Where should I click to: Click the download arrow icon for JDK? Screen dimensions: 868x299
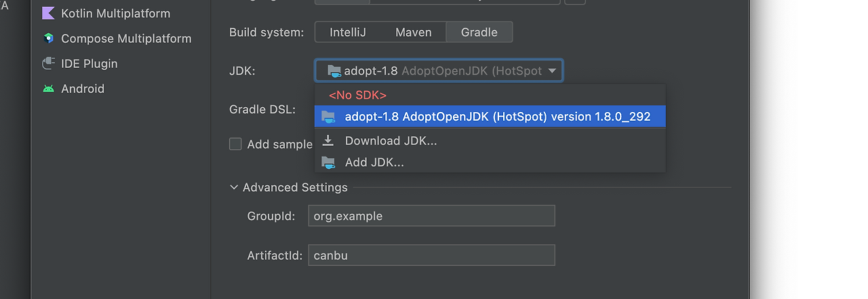(328, 140)
